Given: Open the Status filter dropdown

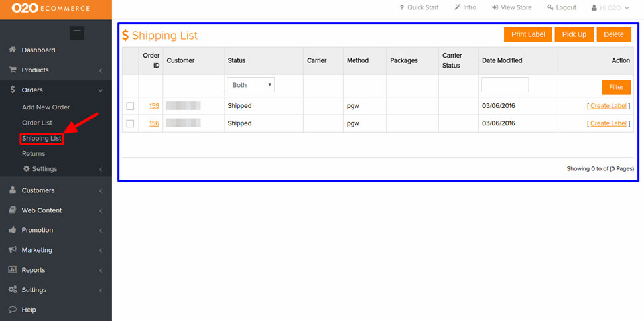Looking at the screenshot, I should click(x=251, y=85).
